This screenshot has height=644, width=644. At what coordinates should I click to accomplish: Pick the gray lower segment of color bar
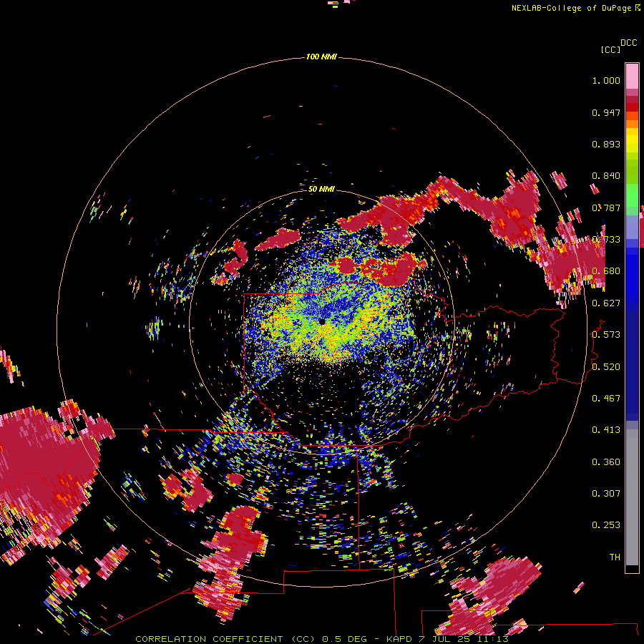click(632, 497)
